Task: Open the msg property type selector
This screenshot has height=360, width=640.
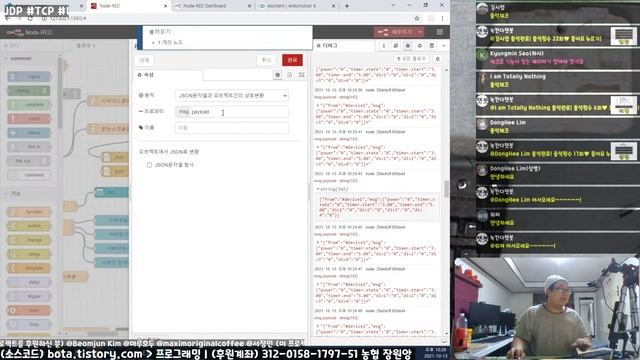Action: [x=183, y=112]
